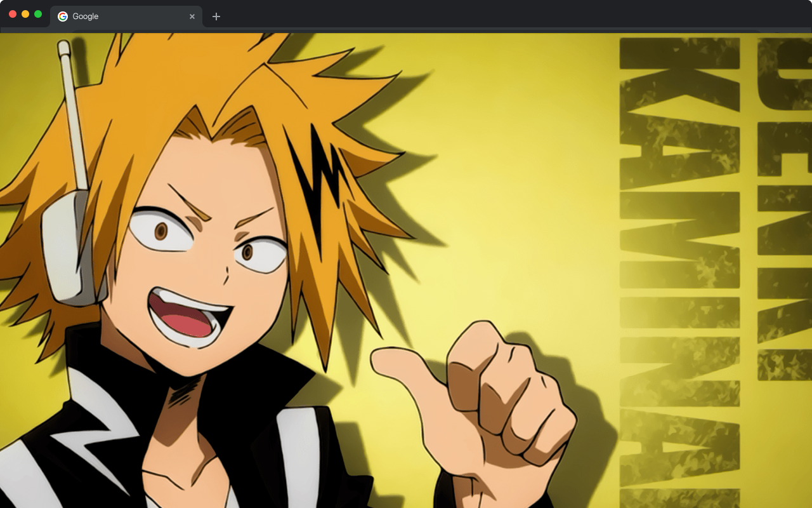This screenshot has height=508, width=812.
Task: Close the Google tab
Action: click(192, 17)
